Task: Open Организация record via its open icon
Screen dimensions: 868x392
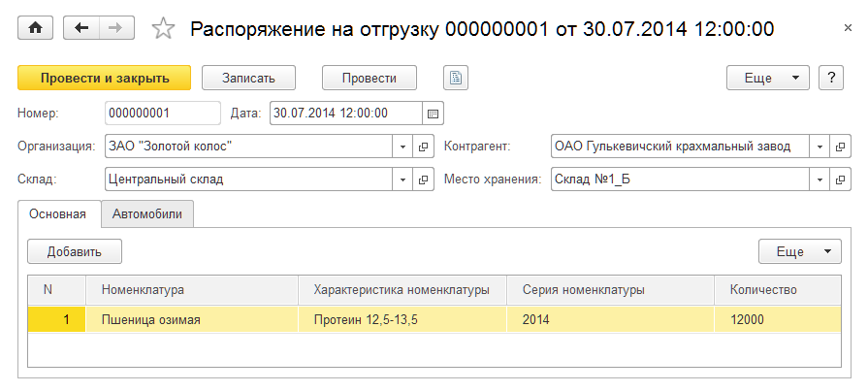Action: 424,147
